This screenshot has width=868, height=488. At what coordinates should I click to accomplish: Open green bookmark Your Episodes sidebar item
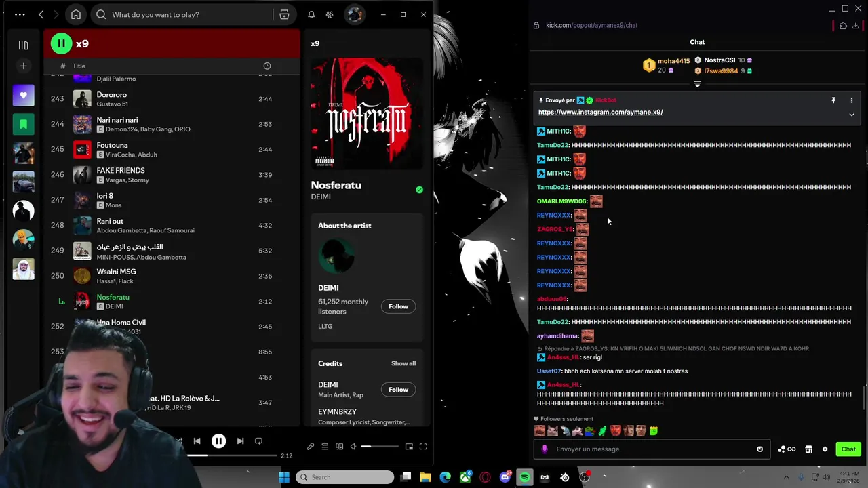pyautogui.click(x=23, y=125)
